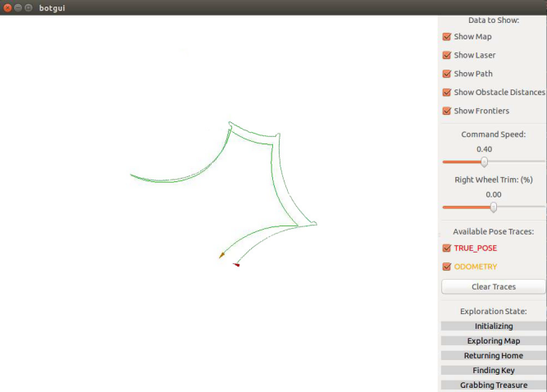Click the Right Wheel Trim value 0.00
The width and height of the screenshot is (547, 392).
(x=493, y=194)
